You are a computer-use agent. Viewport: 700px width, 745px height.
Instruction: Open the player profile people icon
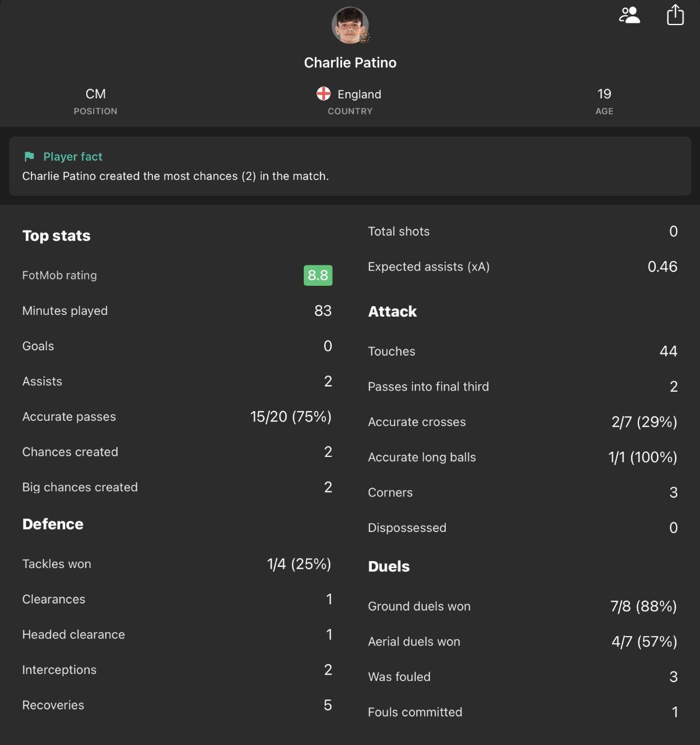630,15
